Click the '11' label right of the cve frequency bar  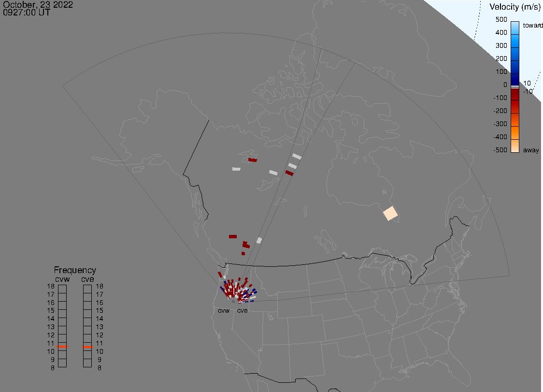(x=100, y=343)
